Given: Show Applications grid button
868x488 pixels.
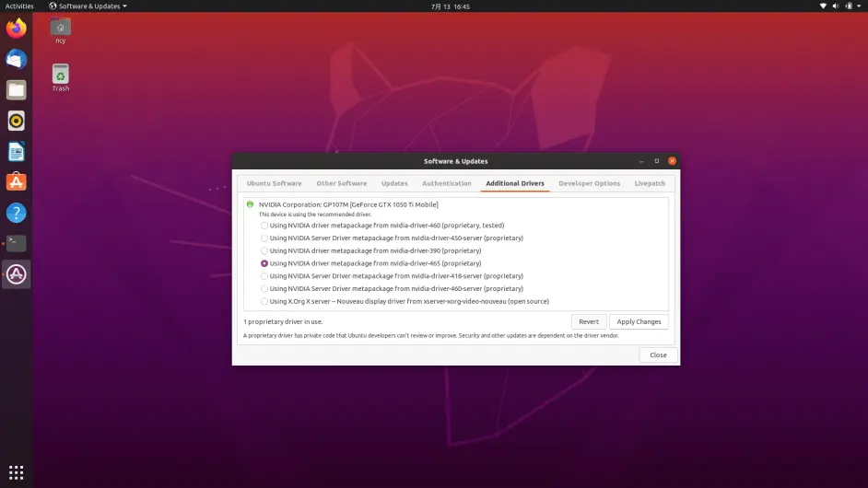Looking at the screenshot, I should click(16, 472).
